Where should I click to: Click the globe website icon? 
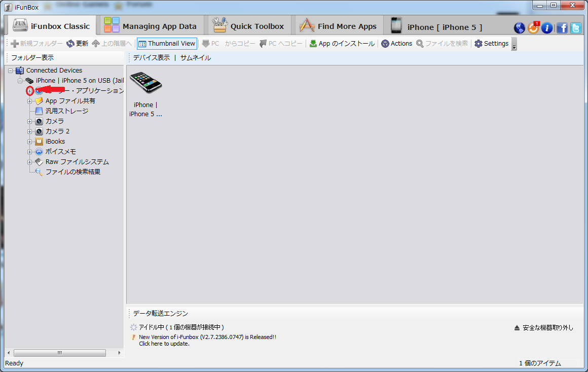tap(519, 28)
